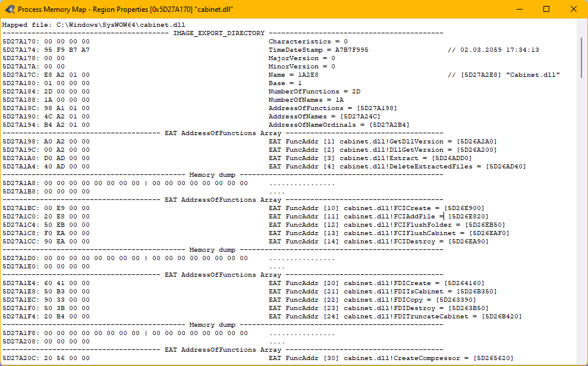Click the FDITruncateCabinet function entry
This screenshot has height=366, width=588.
(x=395, y=317)
